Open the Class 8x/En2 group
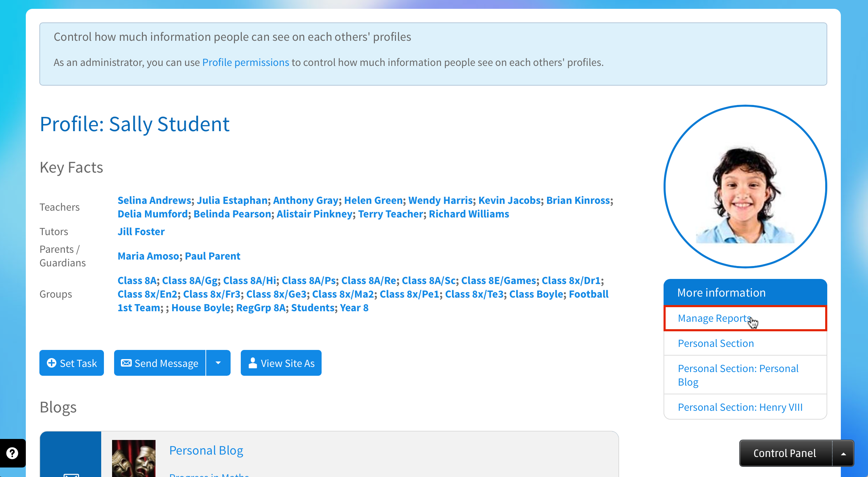The image size is (868, 477). [x=147, y=294]
